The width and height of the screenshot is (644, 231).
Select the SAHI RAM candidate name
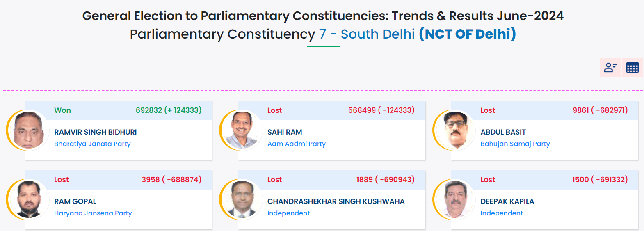(285, 132)
